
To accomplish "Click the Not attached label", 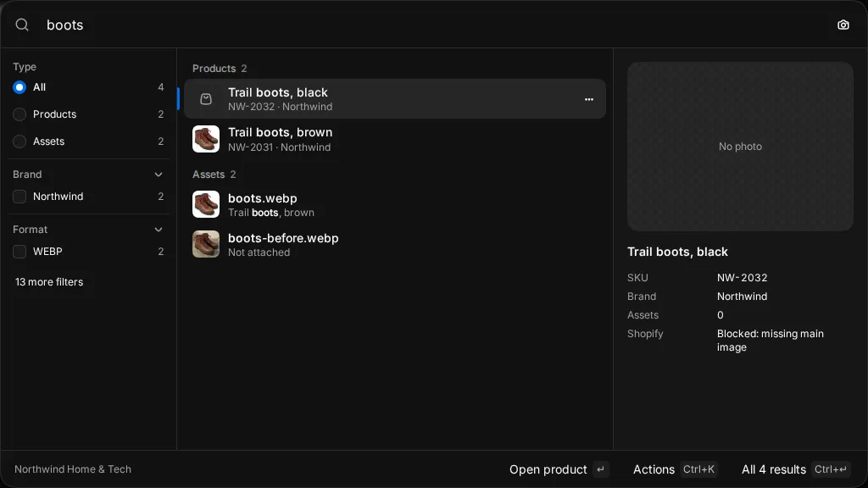I will point(259,252).
